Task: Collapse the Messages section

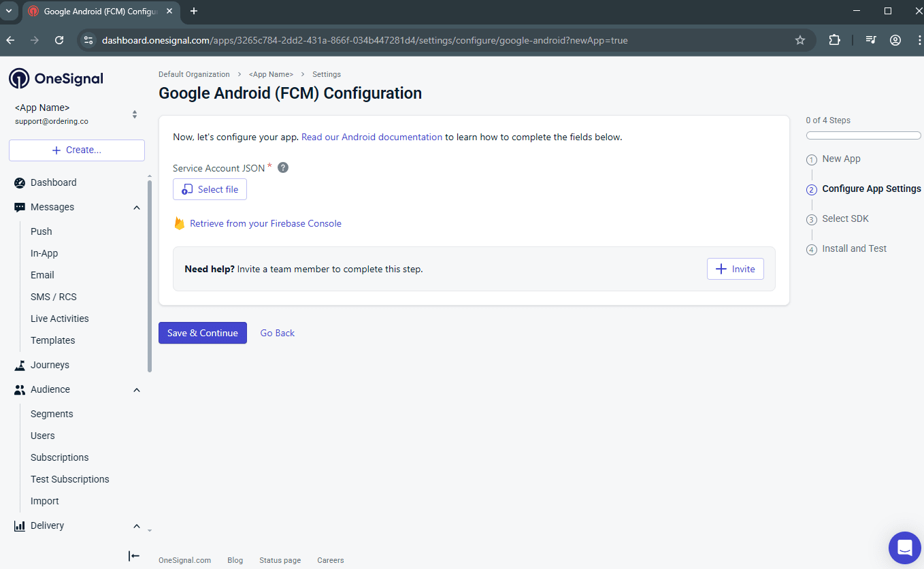Action: click(137, 207)
